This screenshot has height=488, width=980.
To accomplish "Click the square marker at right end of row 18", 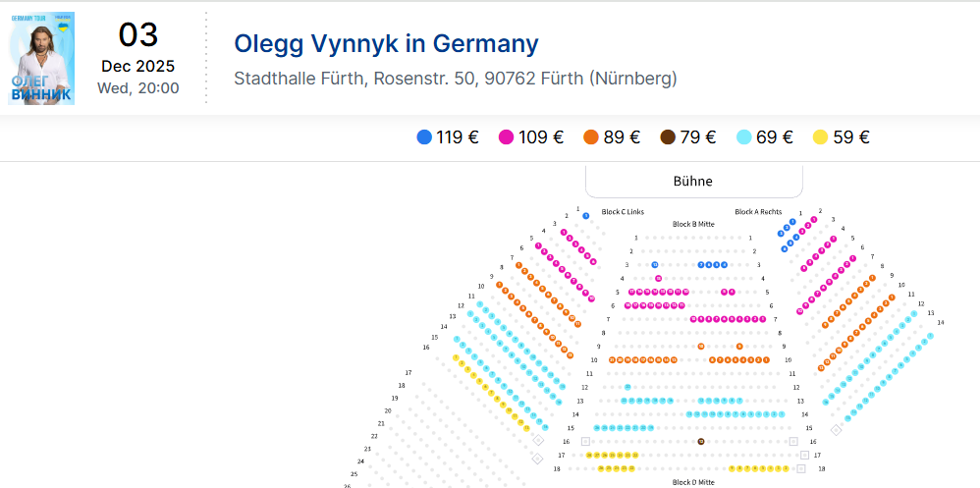I will 801,469.
